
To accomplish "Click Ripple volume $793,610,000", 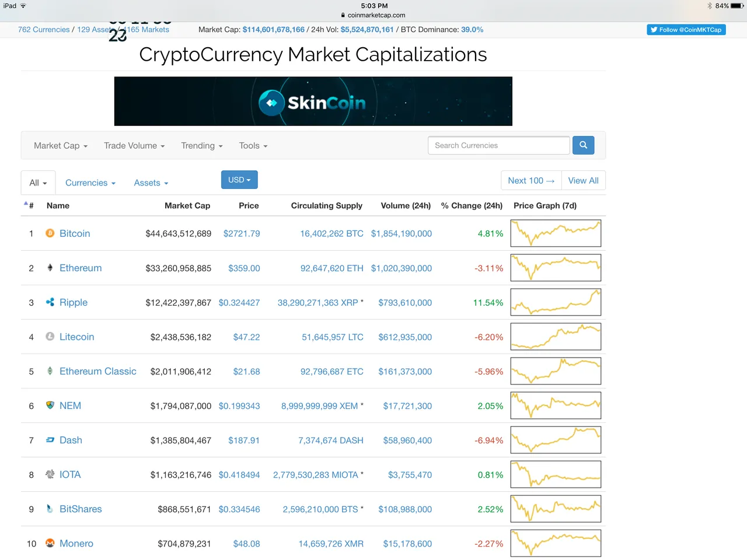I will (x=405, y=302).
